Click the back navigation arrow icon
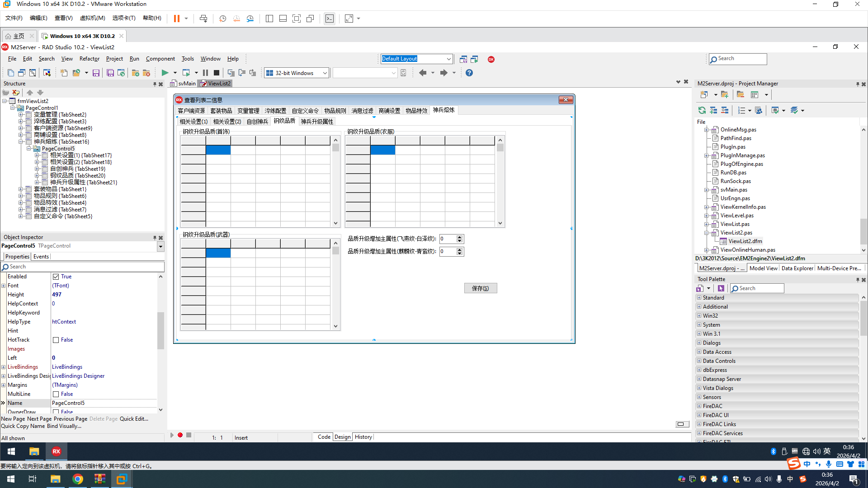The height and width of the screenshot is (488, 868). tap(423, 73)
